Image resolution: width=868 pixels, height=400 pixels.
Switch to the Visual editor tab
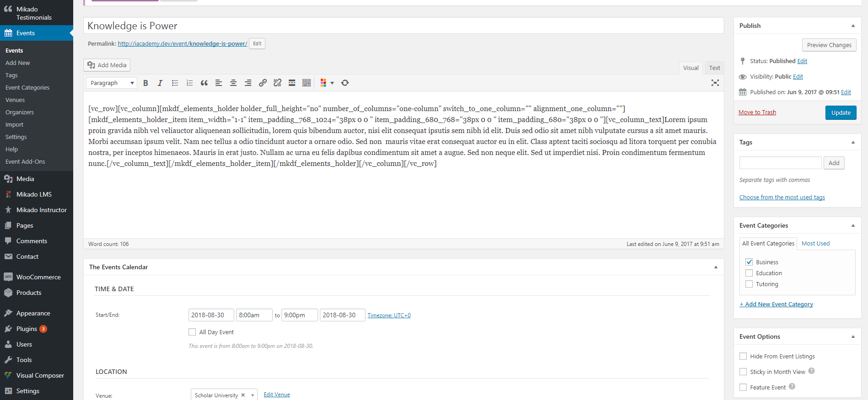coord(690,68)
